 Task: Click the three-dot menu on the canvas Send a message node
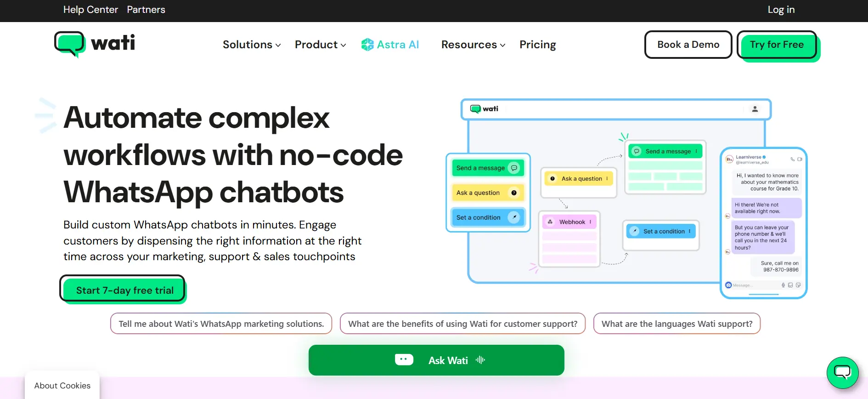(x=696, y=151)
